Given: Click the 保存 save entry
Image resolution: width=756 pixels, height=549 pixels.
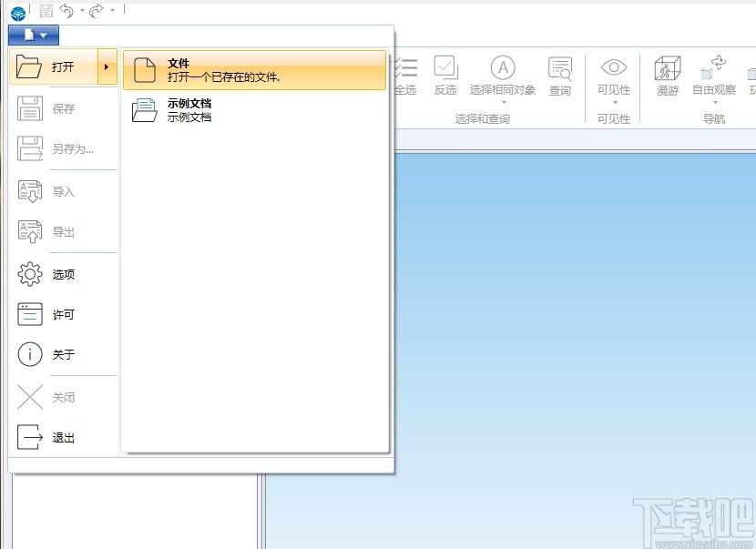Looking at the screenshot, I should [55, 108].
